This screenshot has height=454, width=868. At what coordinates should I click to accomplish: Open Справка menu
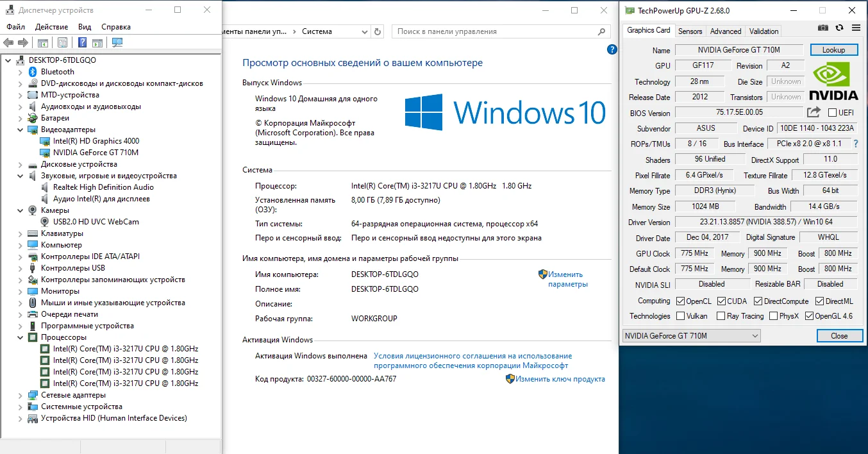click(116, 27)
